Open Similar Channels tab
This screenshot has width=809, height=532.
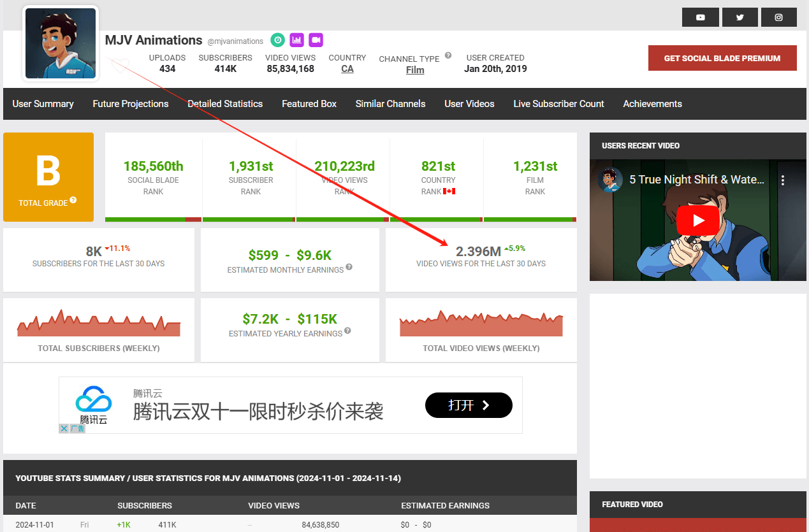(x=390, y=104)
